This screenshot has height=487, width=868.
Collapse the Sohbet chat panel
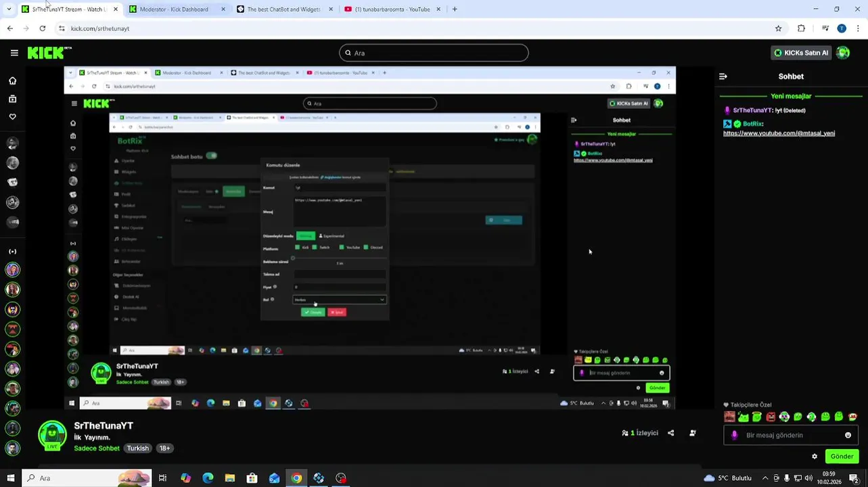click(723, 76)
